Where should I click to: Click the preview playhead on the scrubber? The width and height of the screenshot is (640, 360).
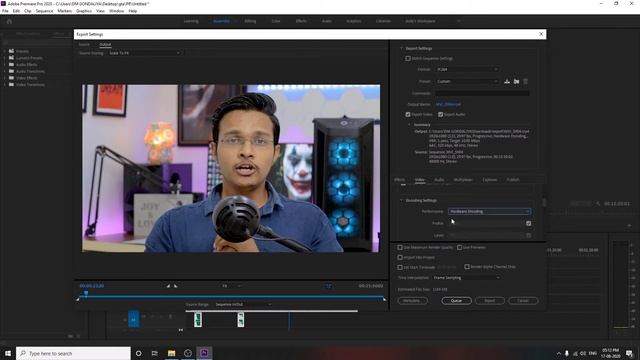pos(86,293)
